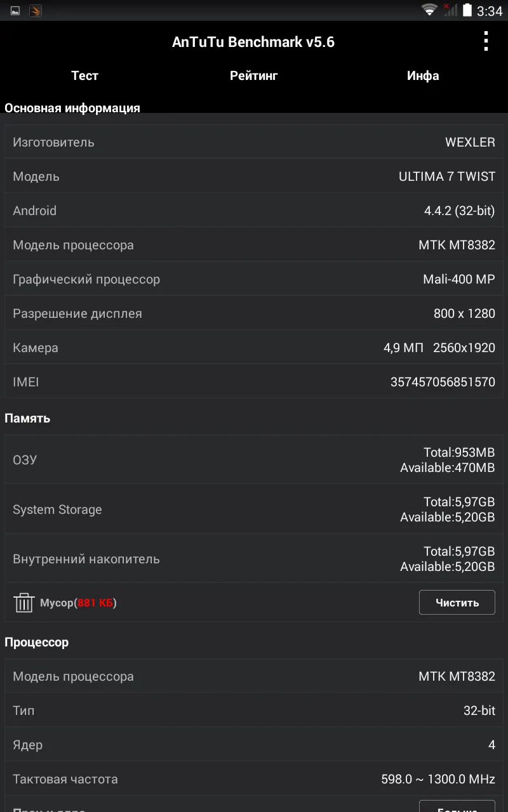Select the Графический процессор row
Screen dimensions: 508x812
point(254,279)
